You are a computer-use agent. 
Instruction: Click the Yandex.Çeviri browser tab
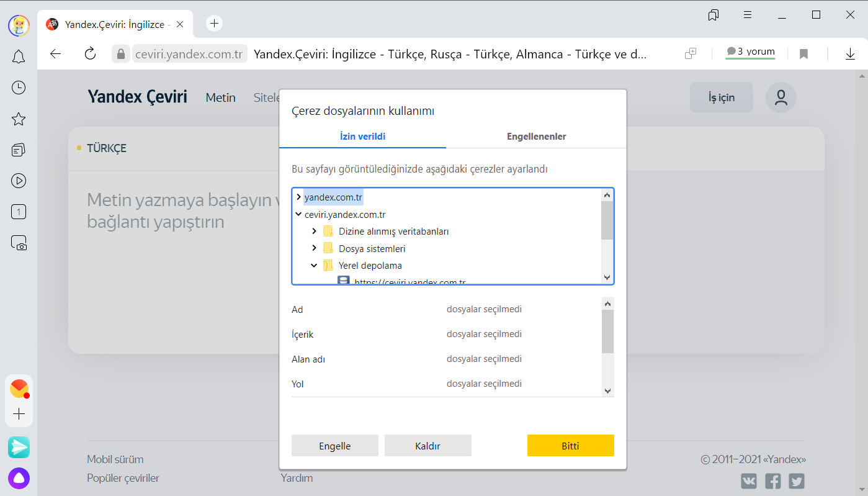[x=115, y=25]
